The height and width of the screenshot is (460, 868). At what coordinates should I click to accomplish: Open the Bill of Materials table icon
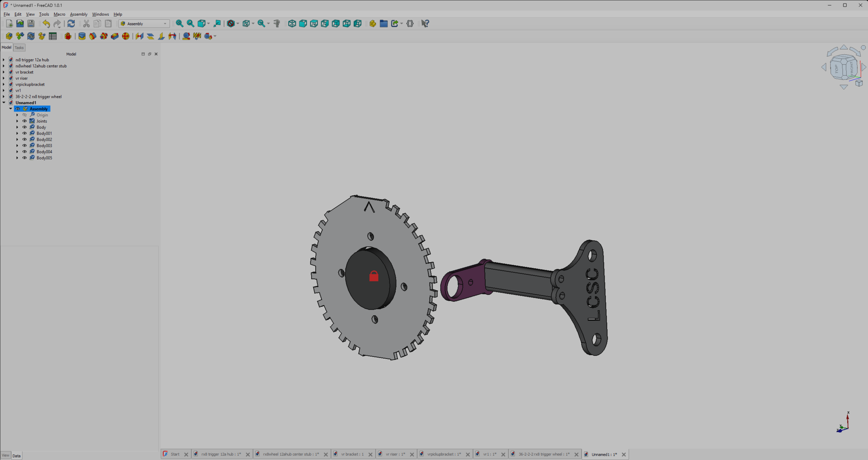(x=53, y=36)
